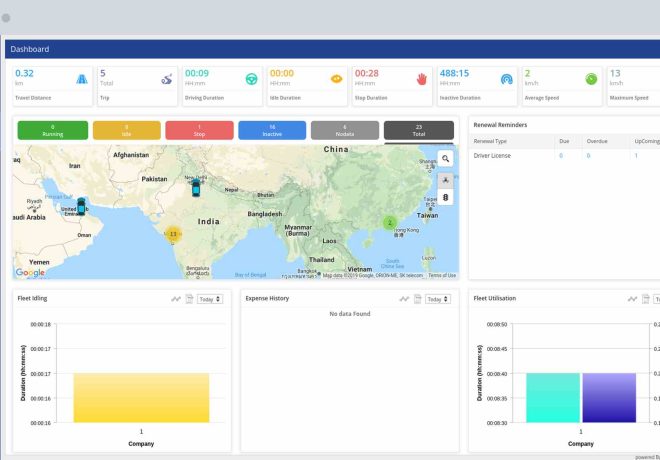Toggle the map cluster view button
Screen dimensions: 660x460
tap(446, 179)
